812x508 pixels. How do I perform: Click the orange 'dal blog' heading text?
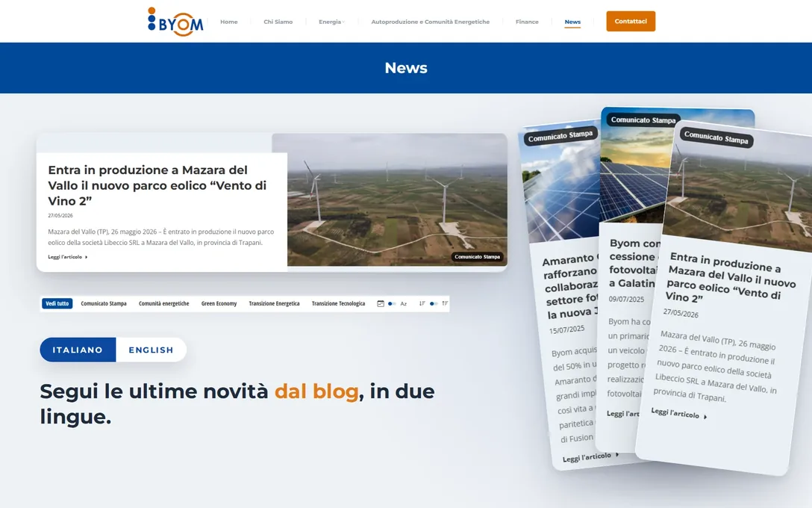316,391
